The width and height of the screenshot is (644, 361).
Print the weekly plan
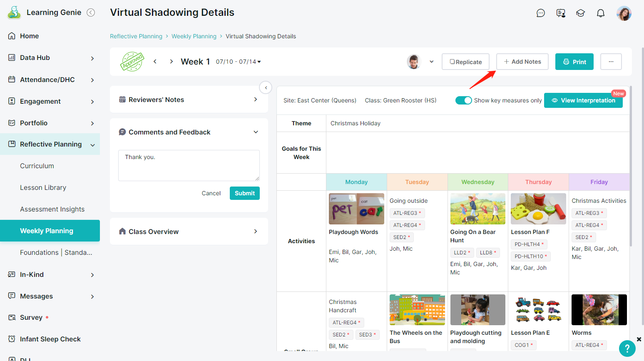[574, 62]
